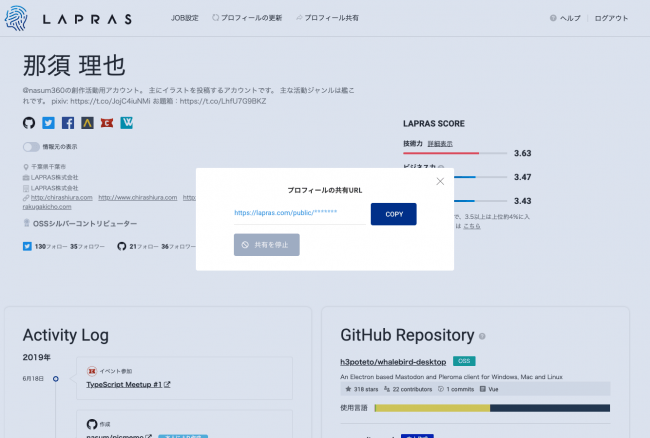650x438 pixels.
Task: Click the dark navy segment of 使用言語 bar
Action: pyautogui.click(x=550, y=408)
